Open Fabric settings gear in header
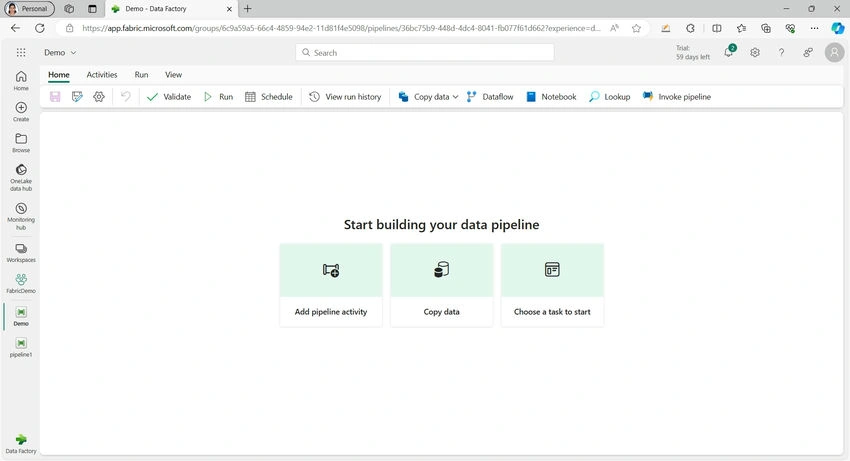Viewport: 850px width, 461px height. click(755, 53)
